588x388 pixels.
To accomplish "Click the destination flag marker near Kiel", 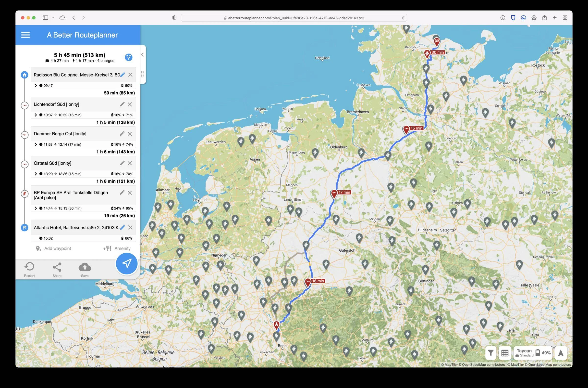I will 437,42.
